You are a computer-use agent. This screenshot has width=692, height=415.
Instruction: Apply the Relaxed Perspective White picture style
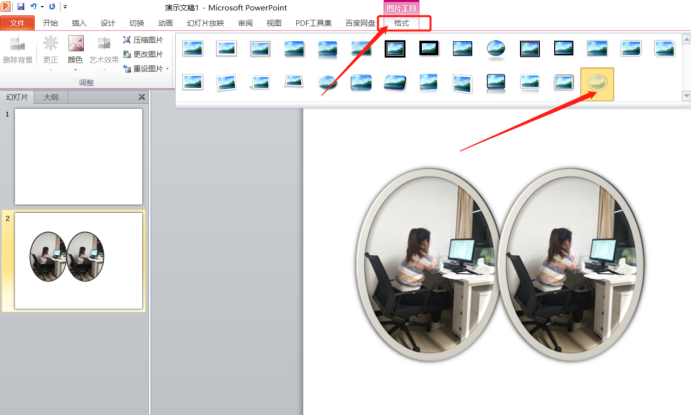[294, 82]
